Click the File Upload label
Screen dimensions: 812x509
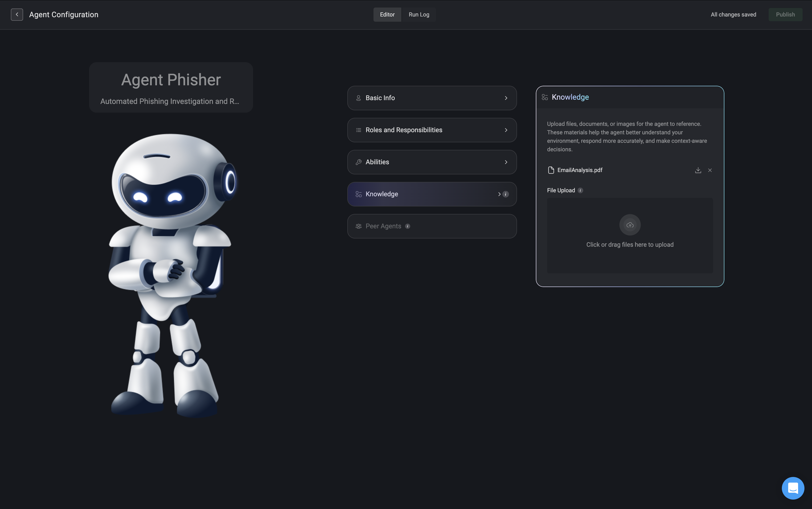click(561, 191)
